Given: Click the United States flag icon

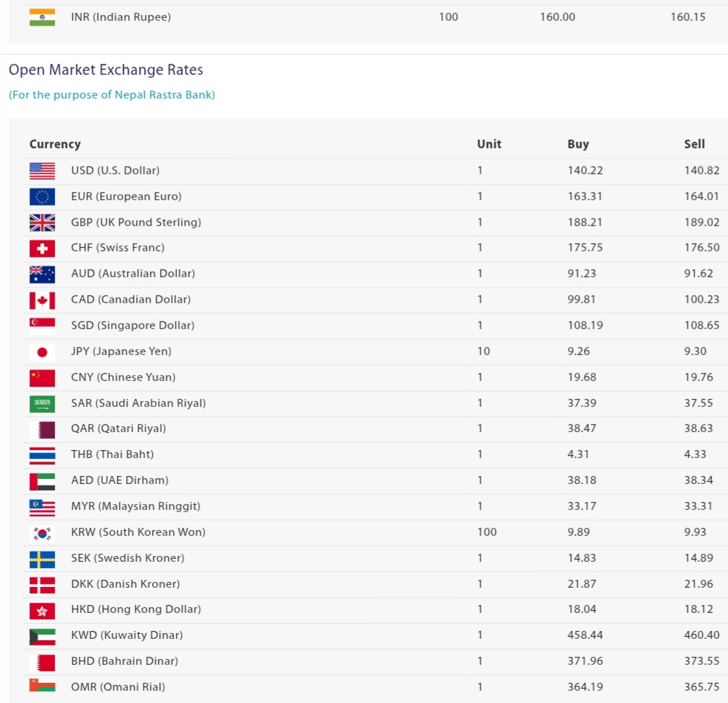Looking at the screenshot, I should (42, 171).
